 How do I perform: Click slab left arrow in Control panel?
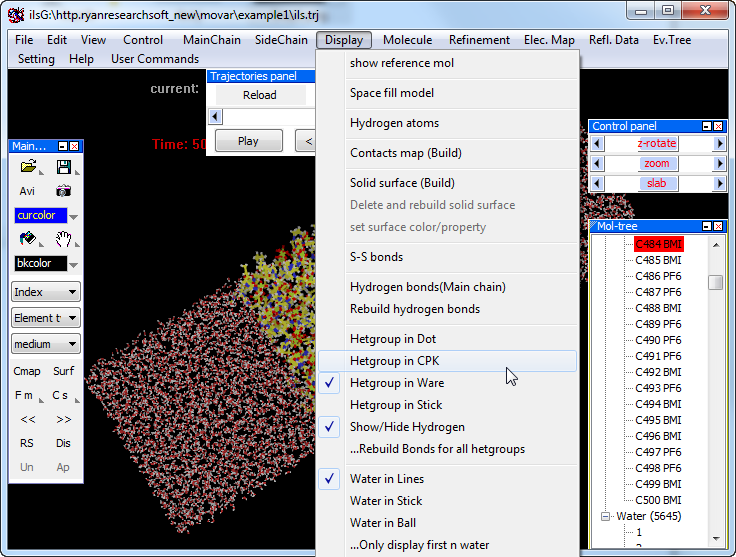coord(597,183)
